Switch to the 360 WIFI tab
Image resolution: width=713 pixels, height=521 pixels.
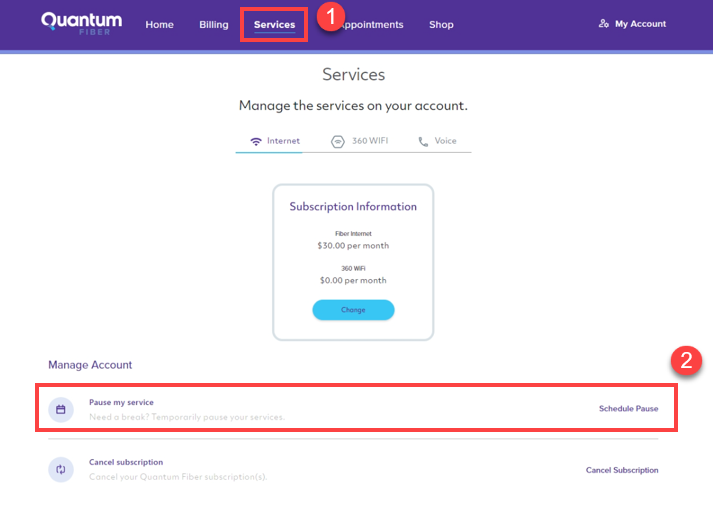tap(360, 141)
